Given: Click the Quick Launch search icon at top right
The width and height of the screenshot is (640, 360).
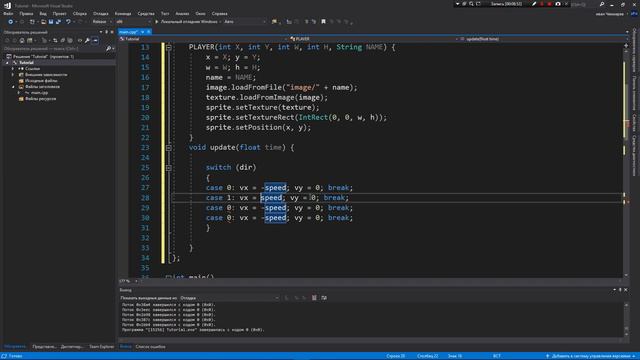Looking at the screenshot, I should (x=602, y=4).
